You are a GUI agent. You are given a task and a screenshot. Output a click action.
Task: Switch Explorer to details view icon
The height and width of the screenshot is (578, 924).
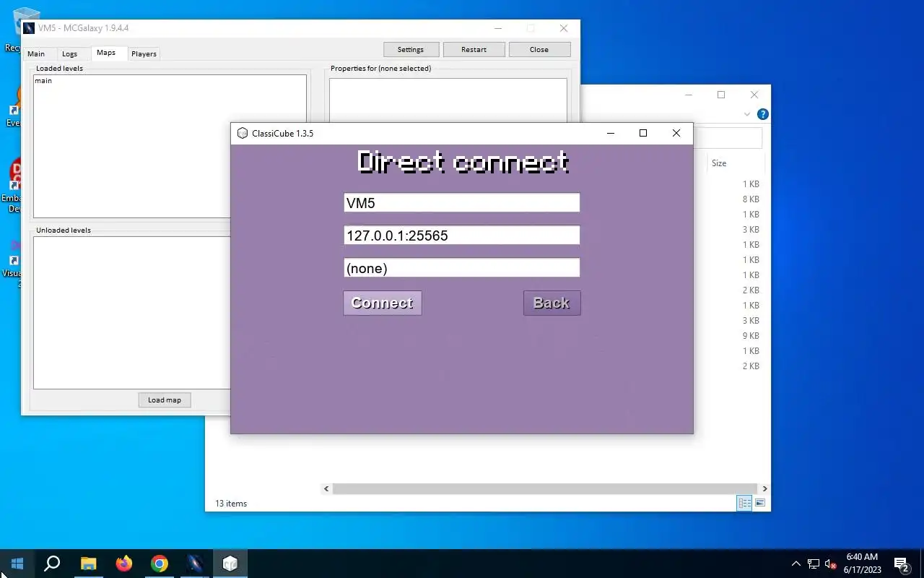pos(744,503)
